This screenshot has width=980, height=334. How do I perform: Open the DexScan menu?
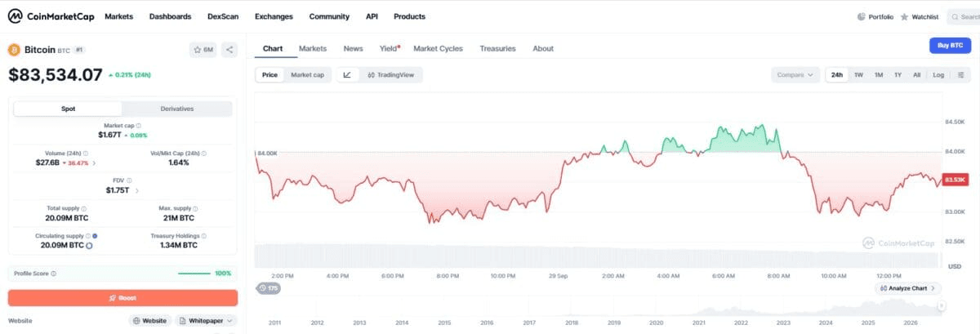(223, 16)
